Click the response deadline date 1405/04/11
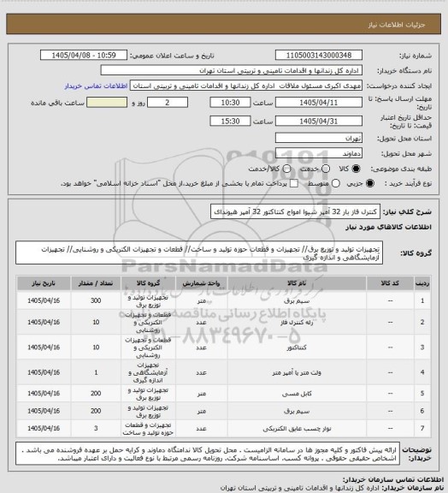Image resolution: width=448 pixels, height=493 pixels. (319, 103)
